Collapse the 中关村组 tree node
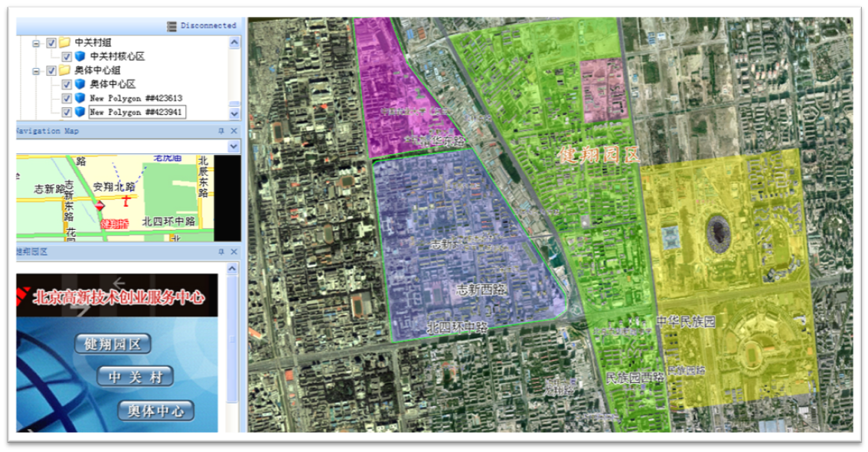 click(x=36, y=43)
